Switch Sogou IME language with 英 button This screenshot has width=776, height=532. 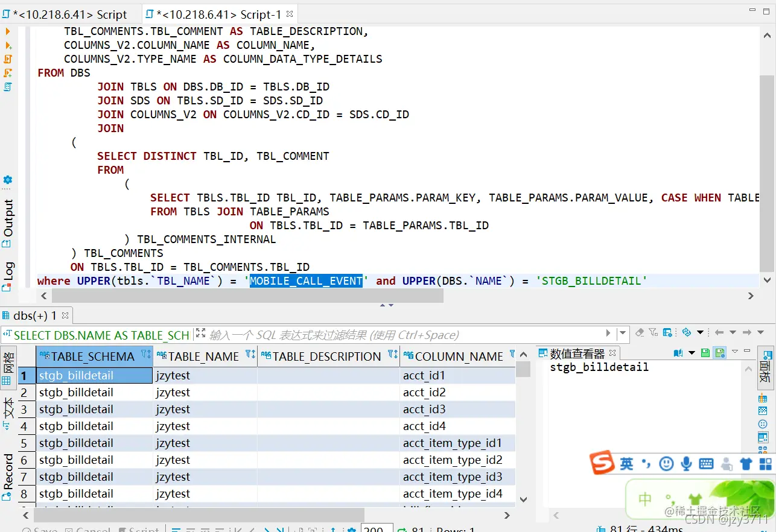click(x=627, y=463)
